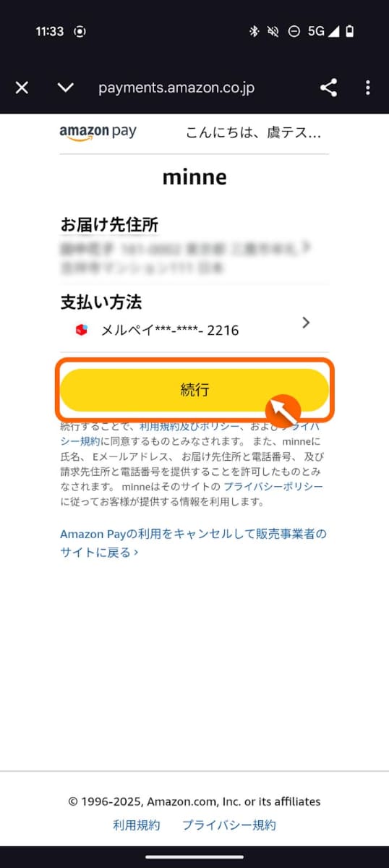The width and height of the screenshot is (389, 868).
Task: Open minne's プライバシーポリシー link
Action: 273,488
